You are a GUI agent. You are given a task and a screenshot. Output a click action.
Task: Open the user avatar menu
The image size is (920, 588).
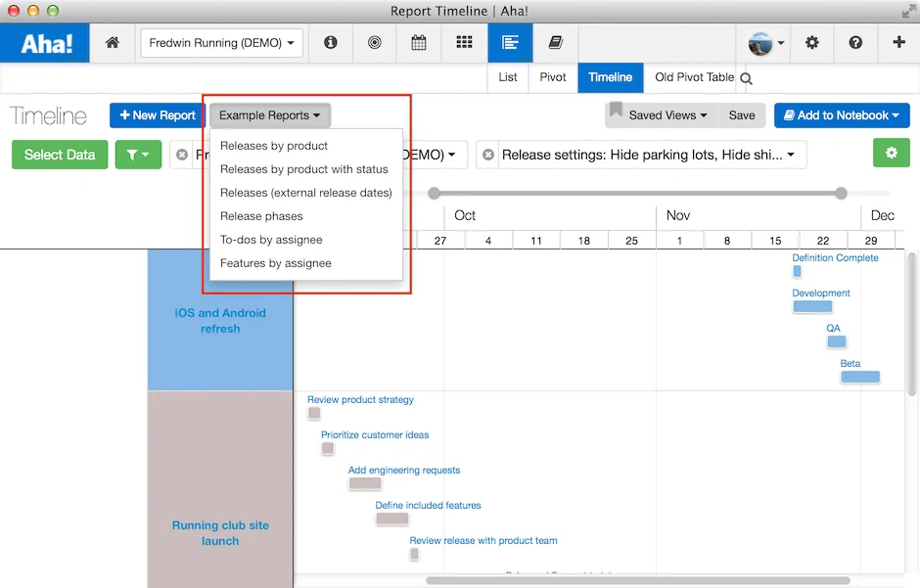click(765, 43)
